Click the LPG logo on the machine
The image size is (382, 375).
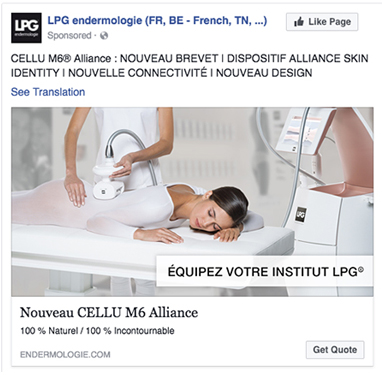301,213
